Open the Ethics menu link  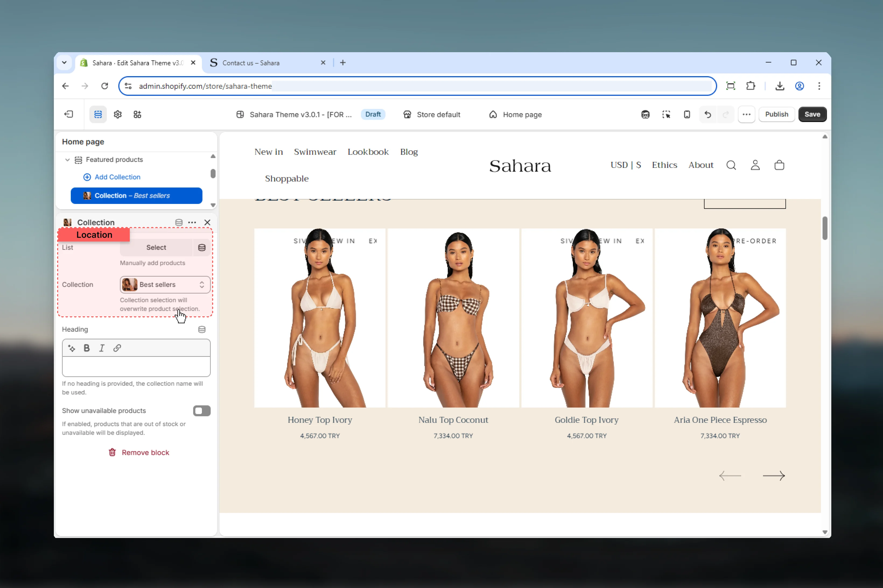[x=664, y=165]
